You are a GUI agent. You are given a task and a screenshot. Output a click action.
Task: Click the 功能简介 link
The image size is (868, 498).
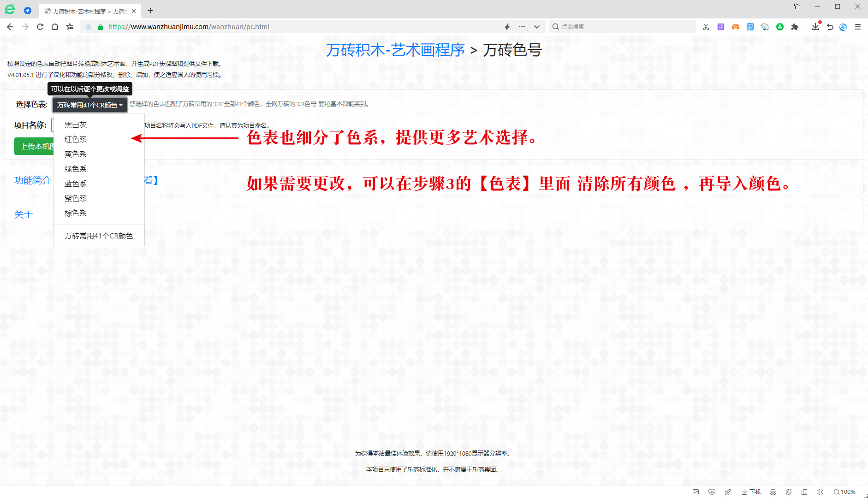pos(33,180)
